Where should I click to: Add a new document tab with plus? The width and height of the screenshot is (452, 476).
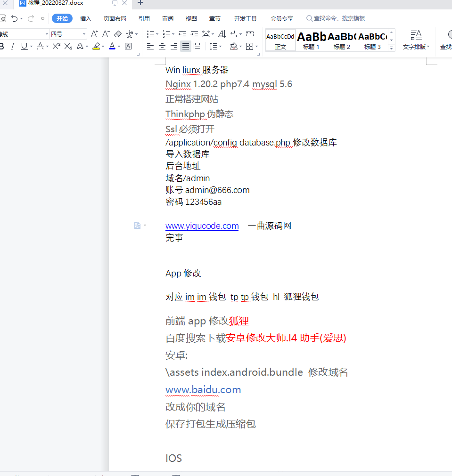coord(140,3)
